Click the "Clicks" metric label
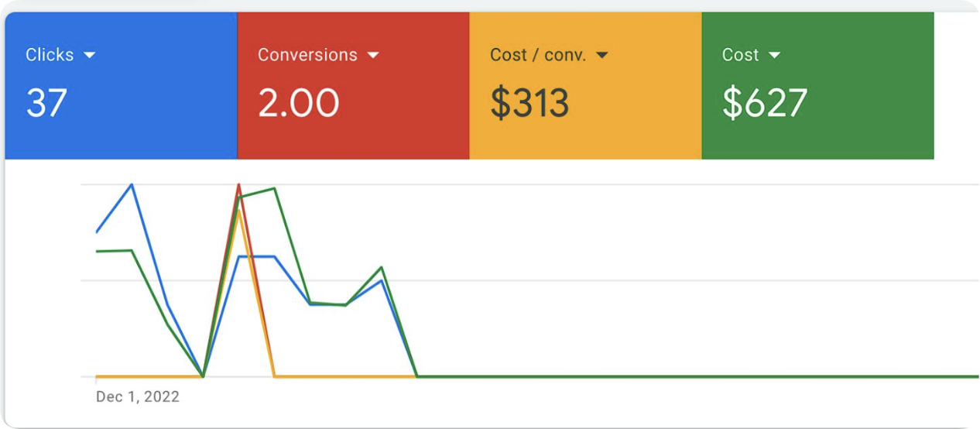Screen dimensions: 980x429 pos(50,55)
